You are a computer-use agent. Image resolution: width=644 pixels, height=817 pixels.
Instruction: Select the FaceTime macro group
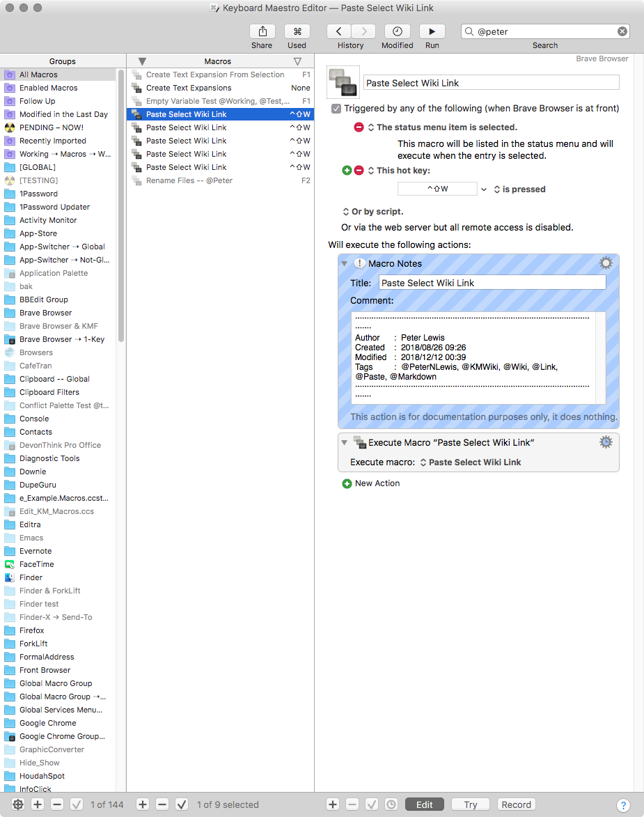click(x=36, y=564)
